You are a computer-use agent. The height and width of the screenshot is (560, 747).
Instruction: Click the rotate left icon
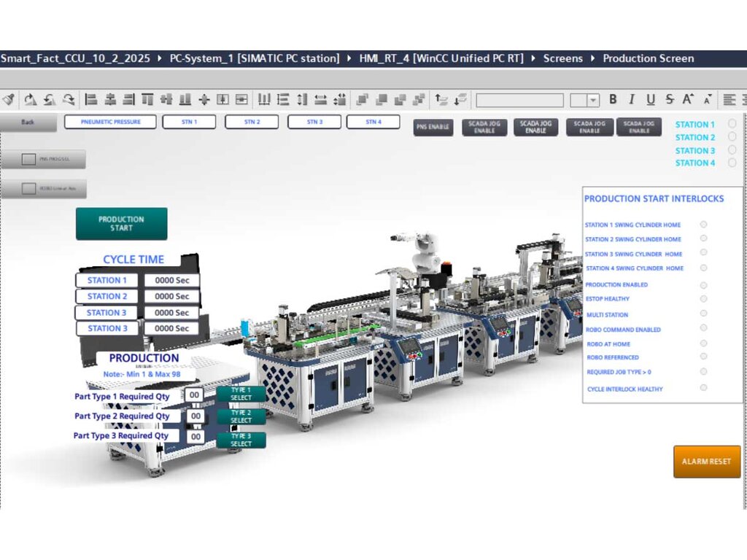pos(49,99)
